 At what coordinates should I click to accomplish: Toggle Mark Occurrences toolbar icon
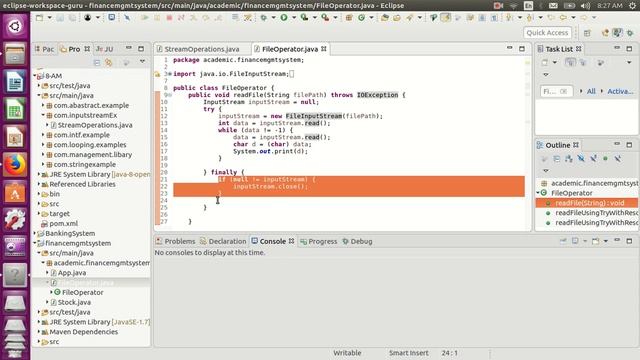(446, 18)
